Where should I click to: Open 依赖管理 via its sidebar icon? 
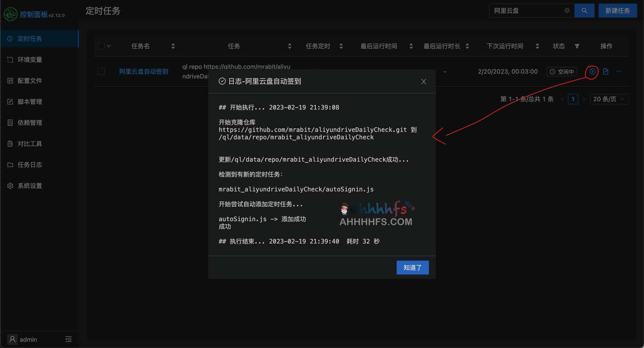[10, 122]
